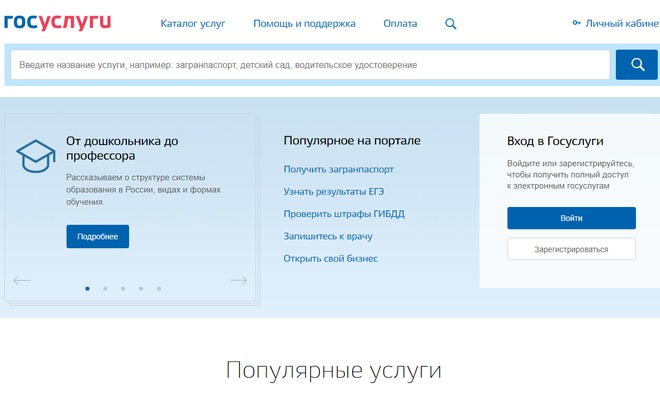660x405 pixels.
Task: Focus the service name search field
Action: (310, 65)
